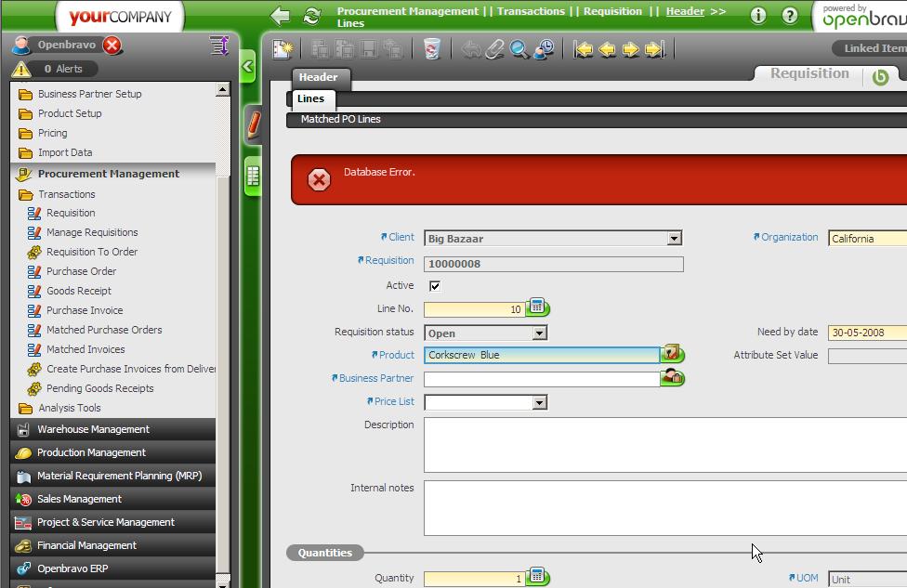The width and height of the screenshot is (907, 588).
Task: Open the Price List dropdown
Action: click(539, 402)
